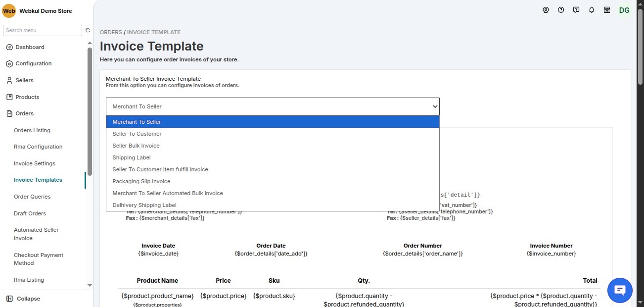Image resolution: width=644 pixels, height=307 pixels.
Task: Select Shipping Label option
Action: [x=273, y=157]
